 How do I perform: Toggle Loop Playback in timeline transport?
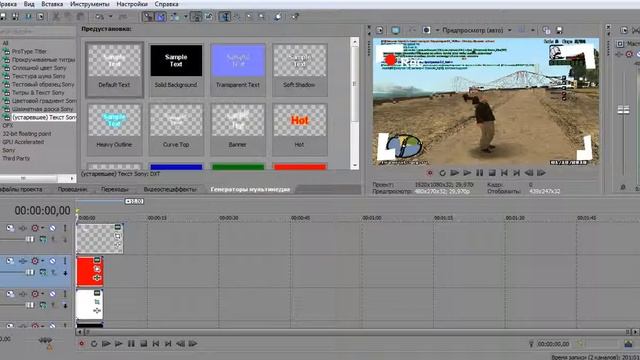[94, 344]
